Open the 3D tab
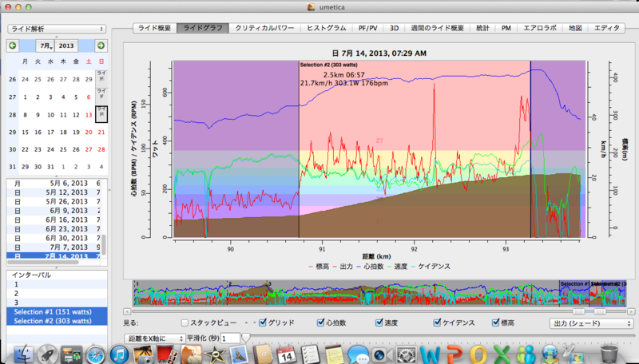This screenshot has height=364, width=639. point(394,28)
